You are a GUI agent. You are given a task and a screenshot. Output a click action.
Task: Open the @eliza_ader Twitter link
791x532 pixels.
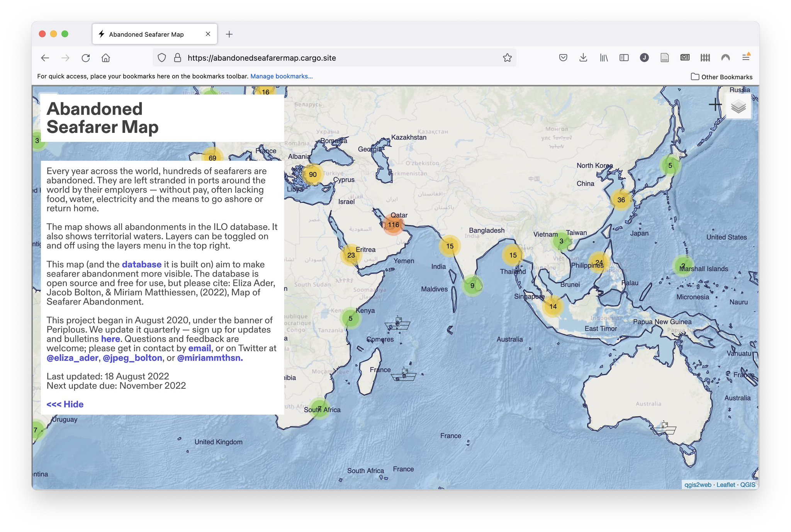tap(72, 358)
